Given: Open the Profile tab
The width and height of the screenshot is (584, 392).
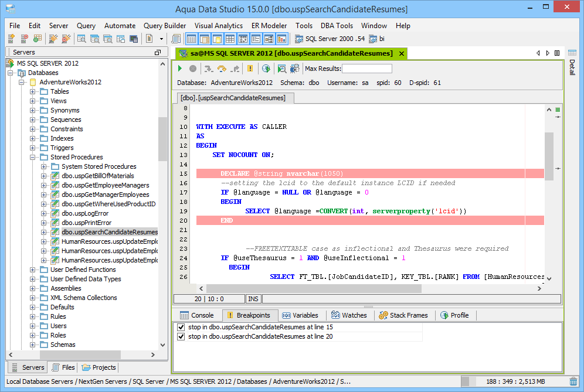Looking at the screenshot, I should 454,315.
